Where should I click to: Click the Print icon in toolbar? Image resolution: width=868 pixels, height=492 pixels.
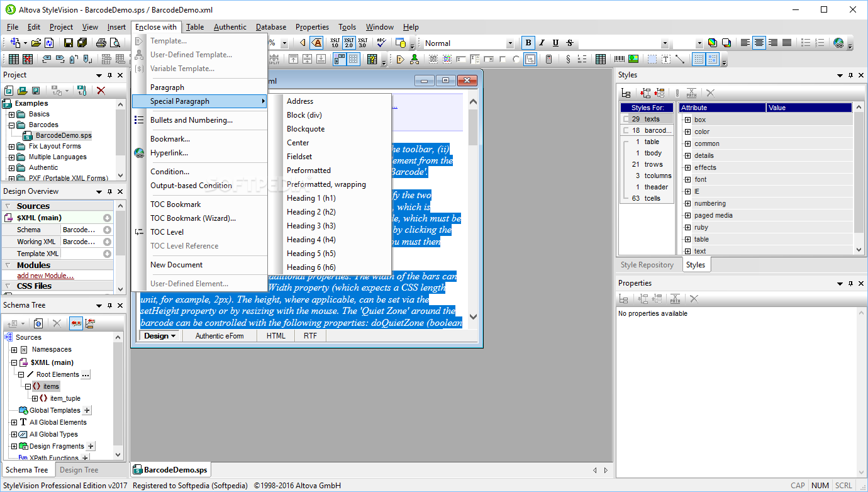coord(101,43)
